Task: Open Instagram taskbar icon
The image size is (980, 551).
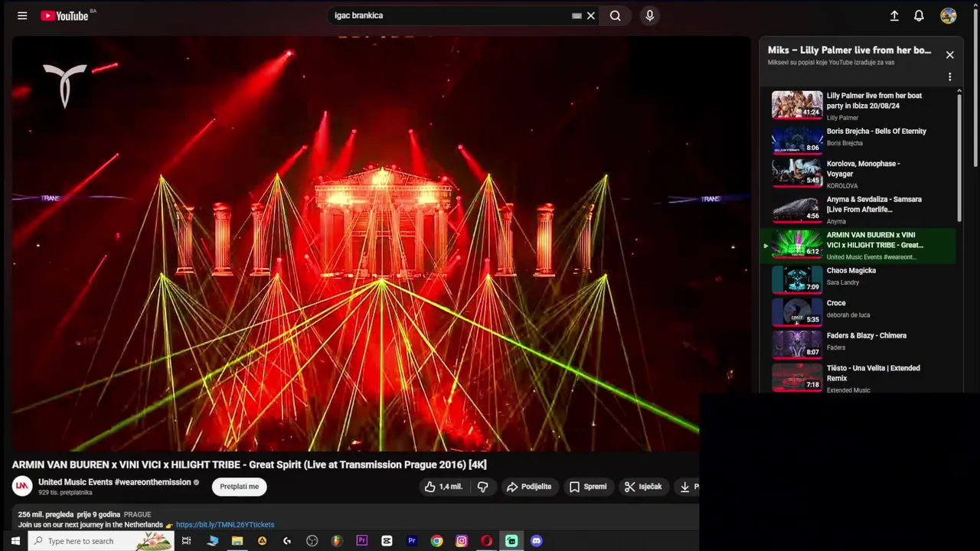Action: 462,541
